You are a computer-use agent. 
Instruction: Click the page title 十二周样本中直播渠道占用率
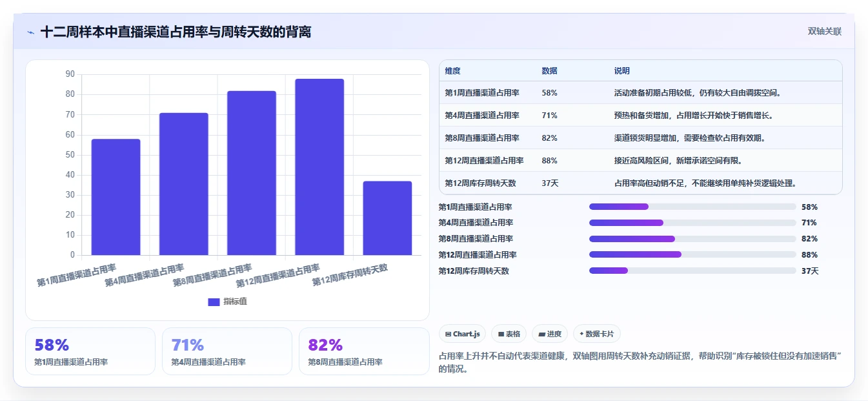(x=176, y=32)
